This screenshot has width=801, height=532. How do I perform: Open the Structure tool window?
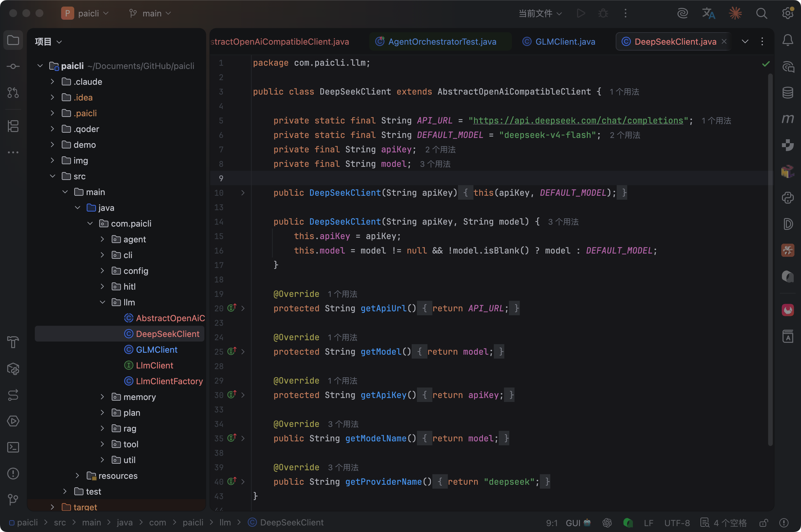(x=13, y=126)
